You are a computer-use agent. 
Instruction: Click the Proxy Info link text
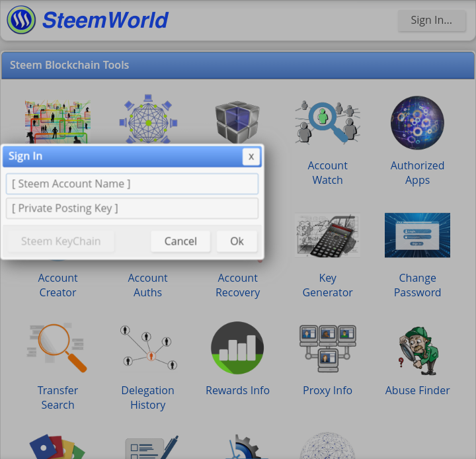tap(327, 390)
